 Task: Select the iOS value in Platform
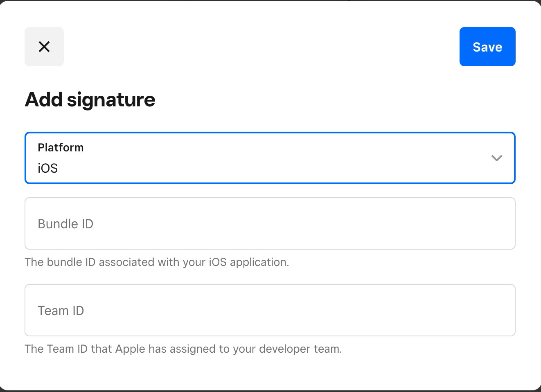click(x=48, y=168)
